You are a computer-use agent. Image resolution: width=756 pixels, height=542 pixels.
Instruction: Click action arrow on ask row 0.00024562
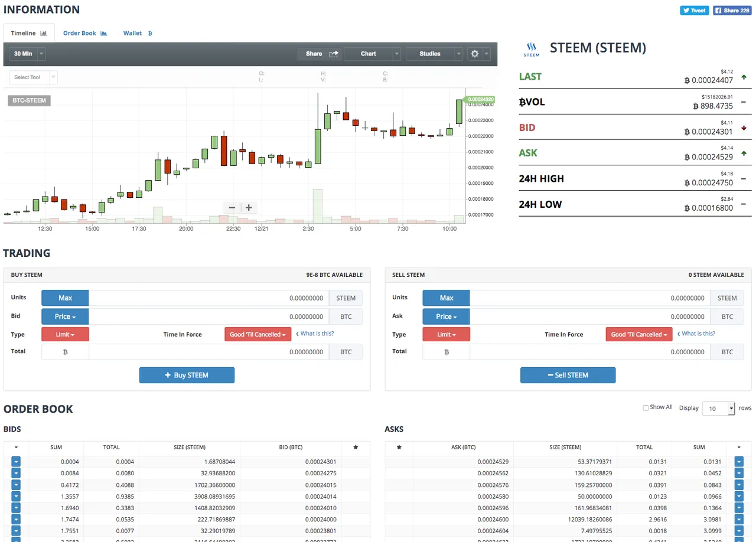(739, 473)
